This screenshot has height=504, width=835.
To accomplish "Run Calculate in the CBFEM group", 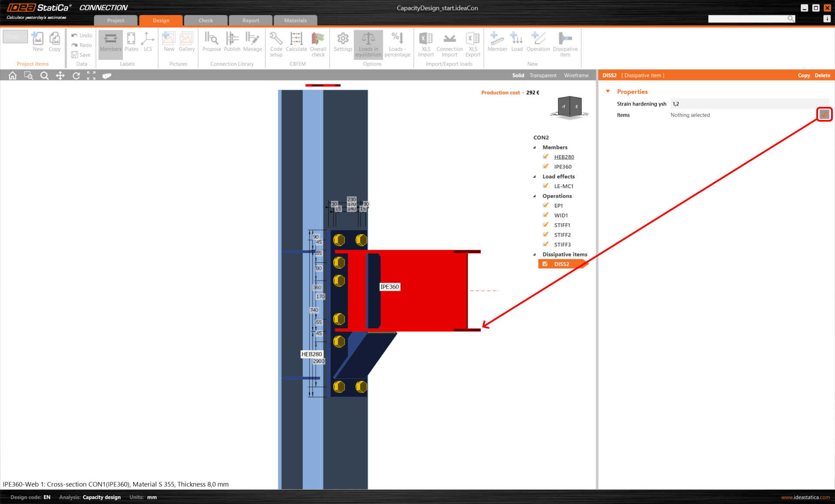I will (296, 43).
